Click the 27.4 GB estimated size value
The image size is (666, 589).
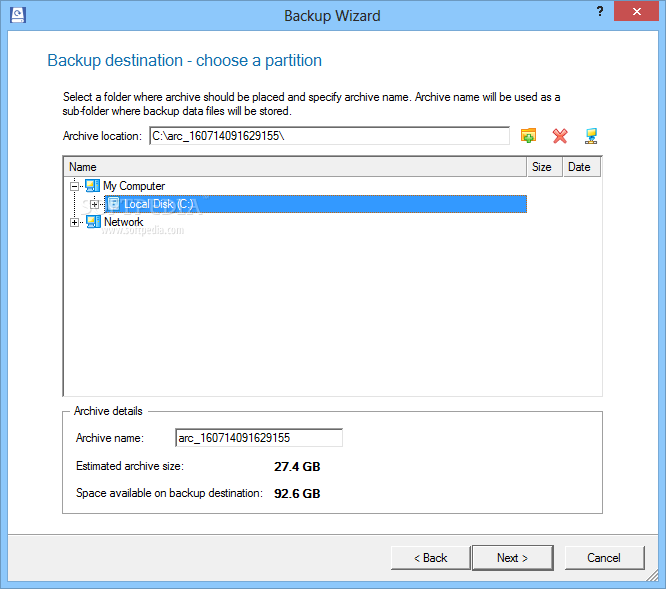297,466
